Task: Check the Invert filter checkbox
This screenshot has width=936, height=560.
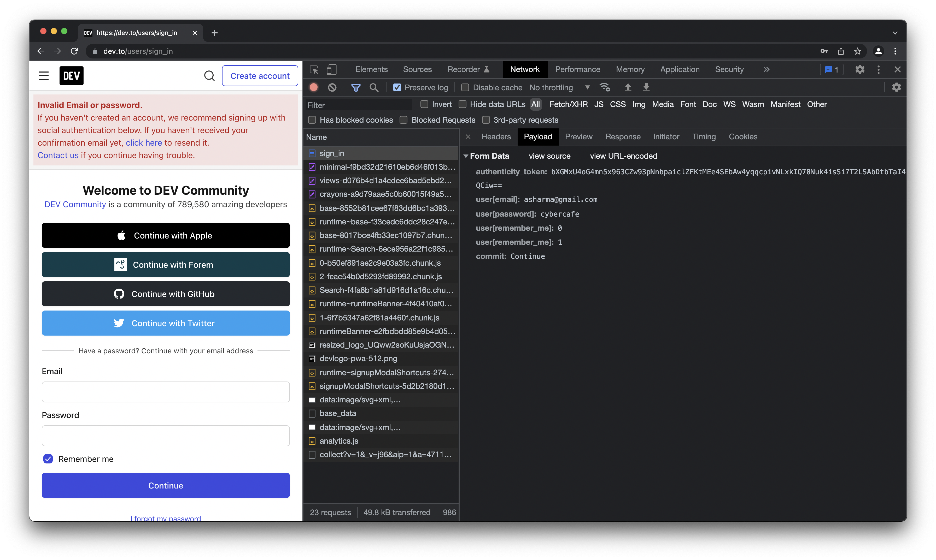Action: click(424, 104)
